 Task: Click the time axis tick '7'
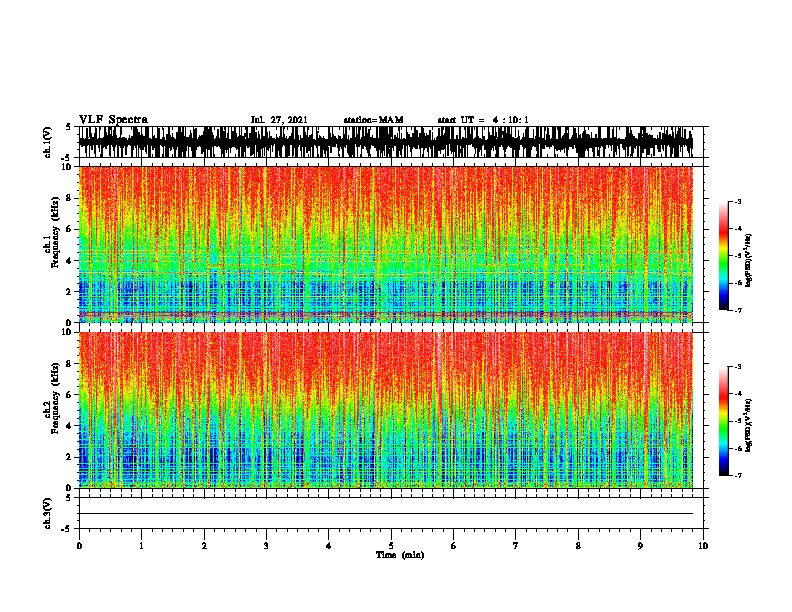click(x=516, y=546)
